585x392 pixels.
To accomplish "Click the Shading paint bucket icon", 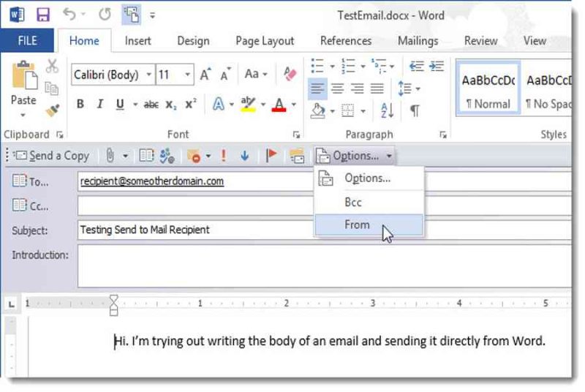I will point(318,110).
